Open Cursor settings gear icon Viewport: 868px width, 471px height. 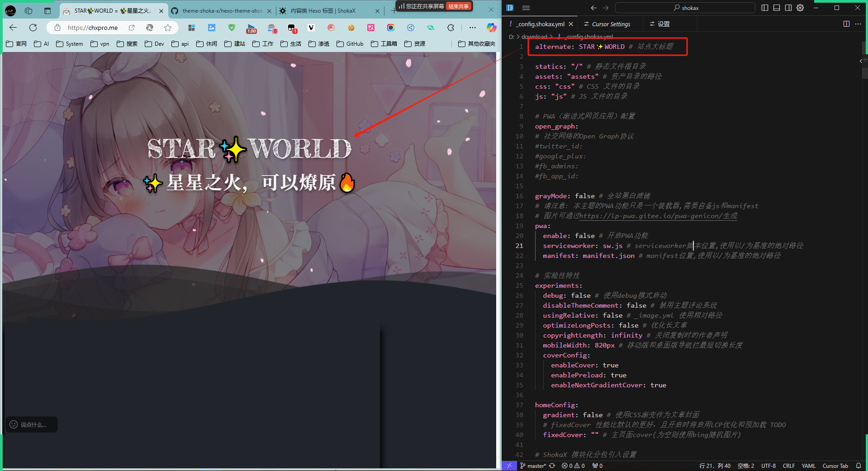point(800,8)
